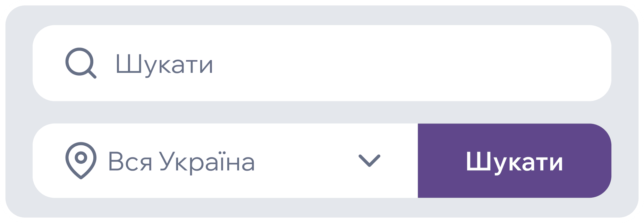This screenshot has width=644, height=223.
Task: Click the white text label on the purple button
Action: click(x=514, y=162)
